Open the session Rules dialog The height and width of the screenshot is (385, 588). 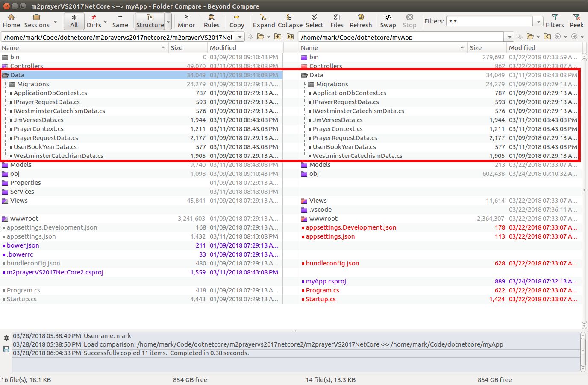pos(212,20)
